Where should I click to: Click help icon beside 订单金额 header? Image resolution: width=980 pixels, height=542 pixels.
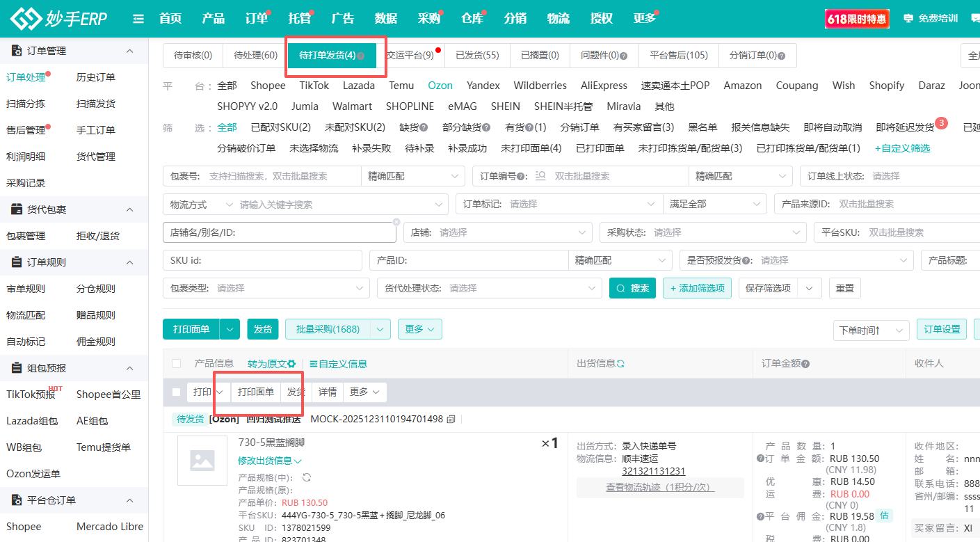[805, 364]
